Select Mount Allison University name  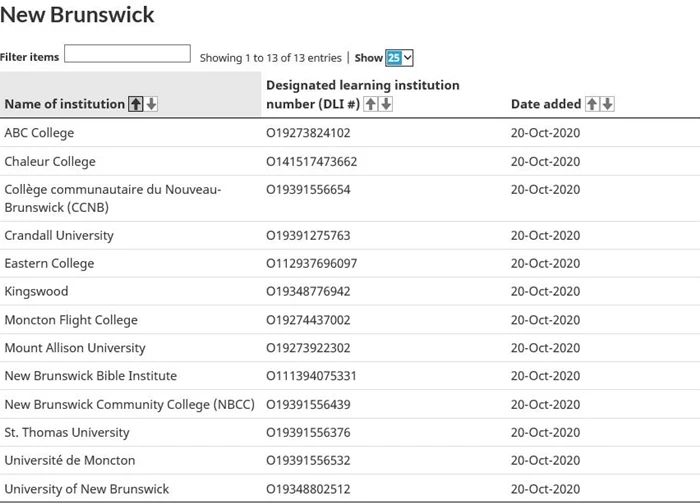75,348
